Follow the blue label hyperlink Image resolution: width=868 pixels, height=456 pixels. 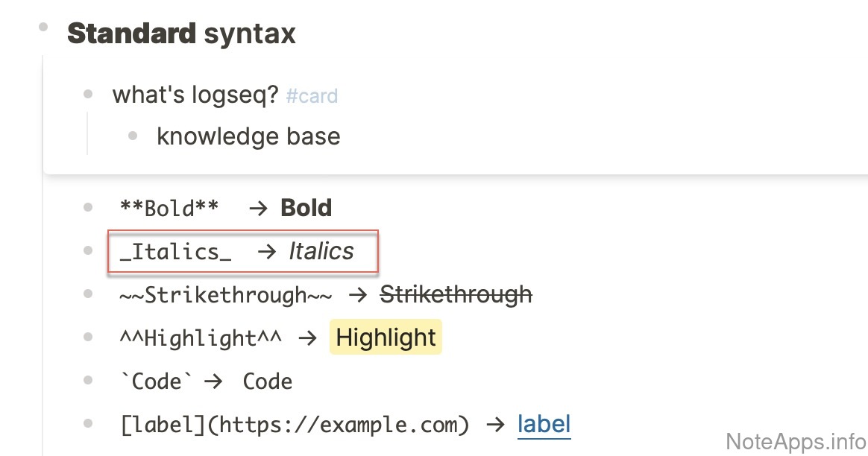click(x=544, y=424)
